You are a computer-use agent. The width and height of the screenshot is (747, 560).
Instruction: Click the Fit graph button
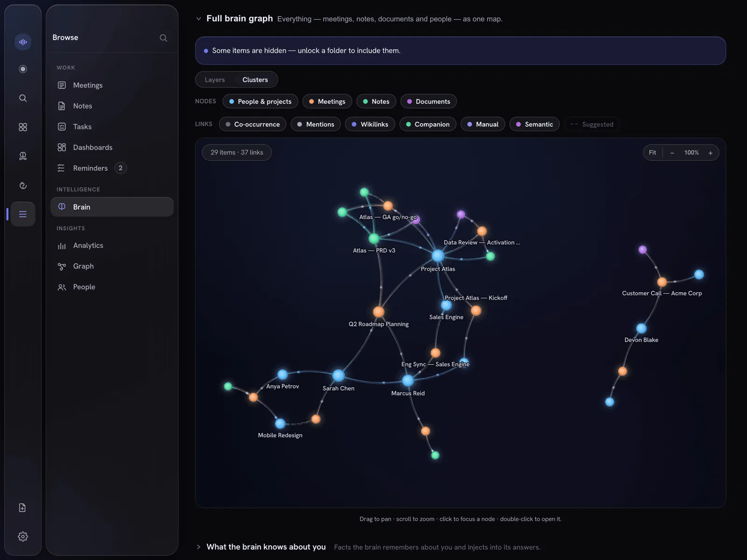pyautogui.click(x=652, y=153)
